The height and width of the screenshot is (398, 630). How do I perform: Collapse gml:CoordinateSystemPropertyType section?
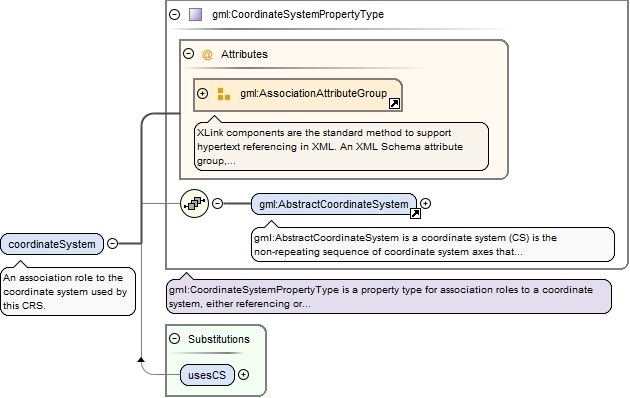(x=174, y=14)
